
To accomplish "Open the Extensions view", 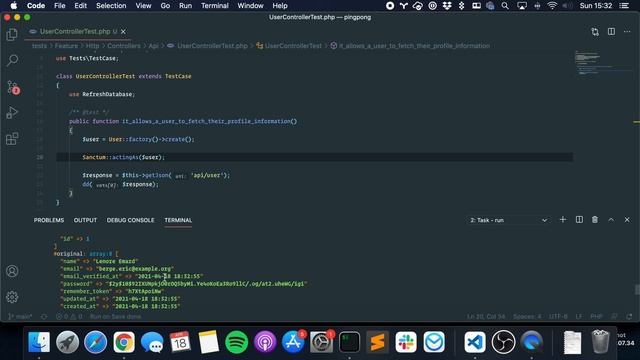I will coord(12,139).
